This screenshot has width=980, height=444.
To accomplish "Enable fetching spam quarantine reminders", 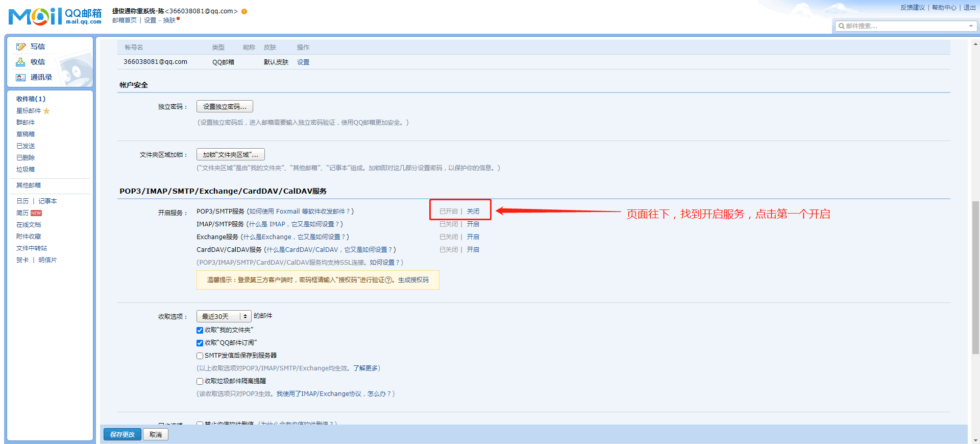I will click(x=200, y=381).
